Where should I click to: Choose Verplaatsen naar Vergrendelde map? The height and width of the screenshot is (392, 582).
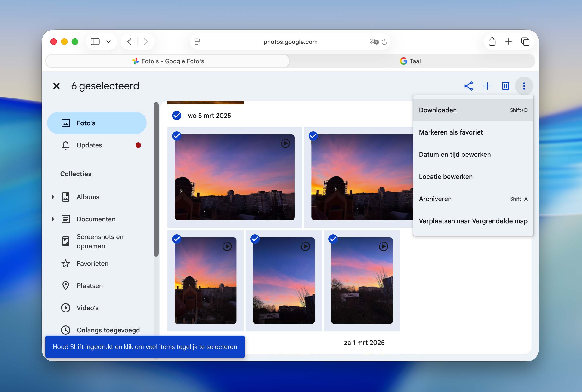pos(473,221)
